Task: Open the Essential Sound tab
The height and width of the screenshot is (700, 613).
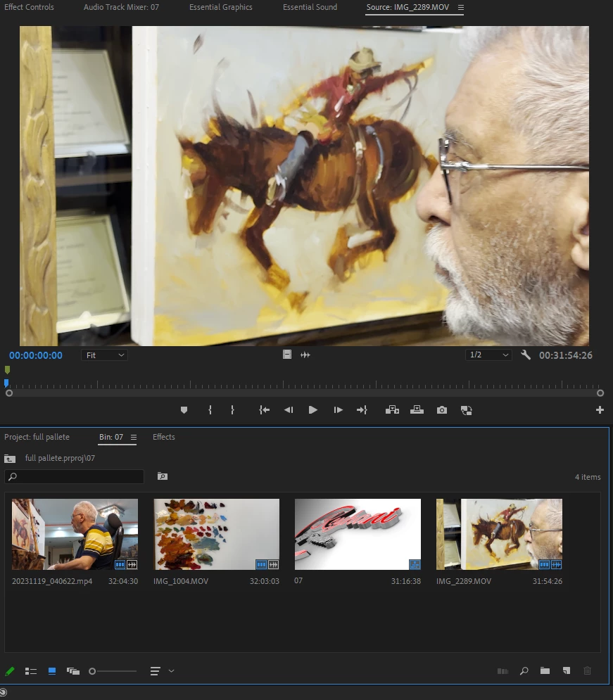Action: click(310, 7)
